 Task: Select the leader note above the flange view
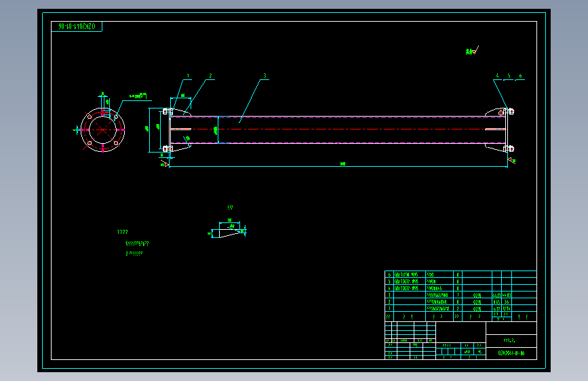tap(138, 96)
